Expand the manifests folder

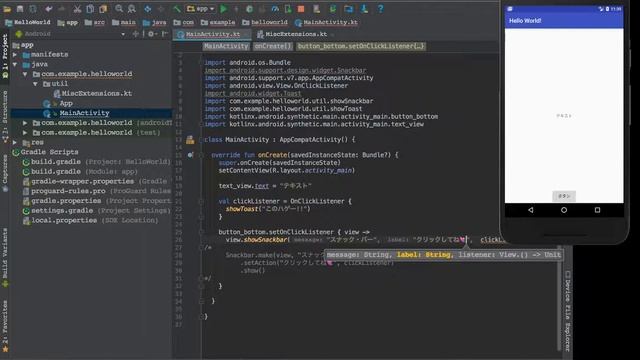tap(15, 54)
